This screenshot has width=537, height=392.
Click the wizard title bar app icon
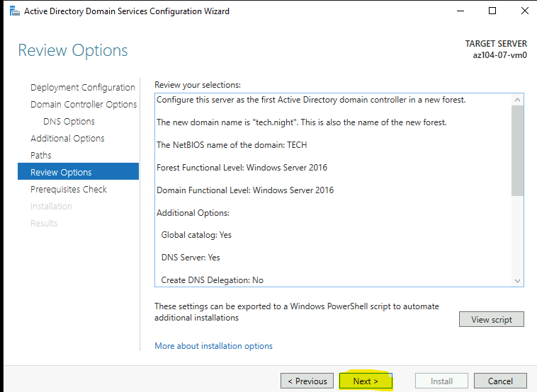[x=14, y=11]
